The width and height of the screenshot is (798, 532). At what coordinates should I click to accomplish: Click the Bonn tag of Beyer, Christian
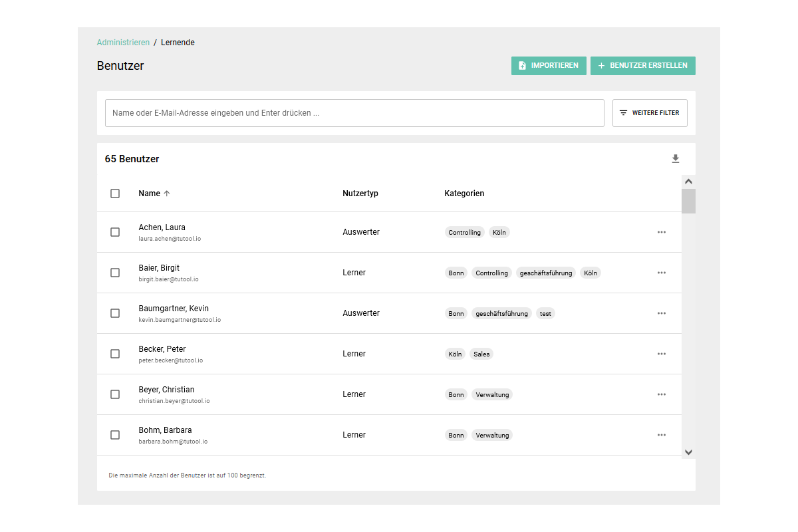point(456,395)
